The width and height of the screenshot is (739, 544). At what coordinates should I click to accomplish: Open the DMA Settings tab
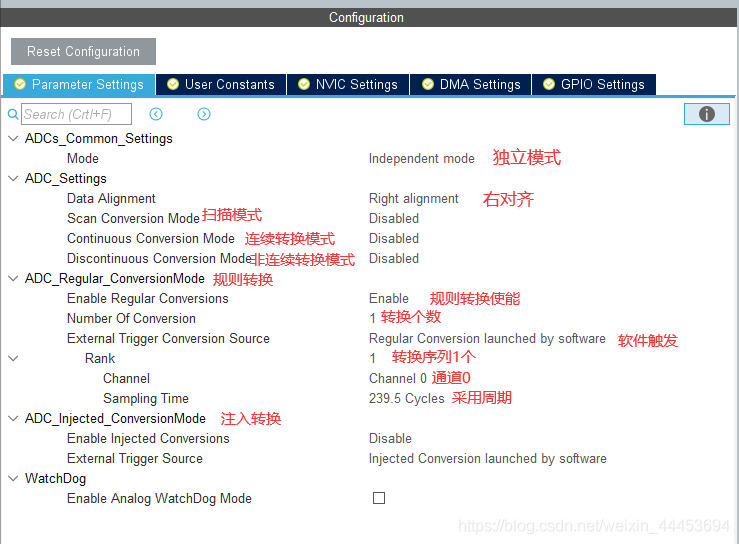pos(471,84)
